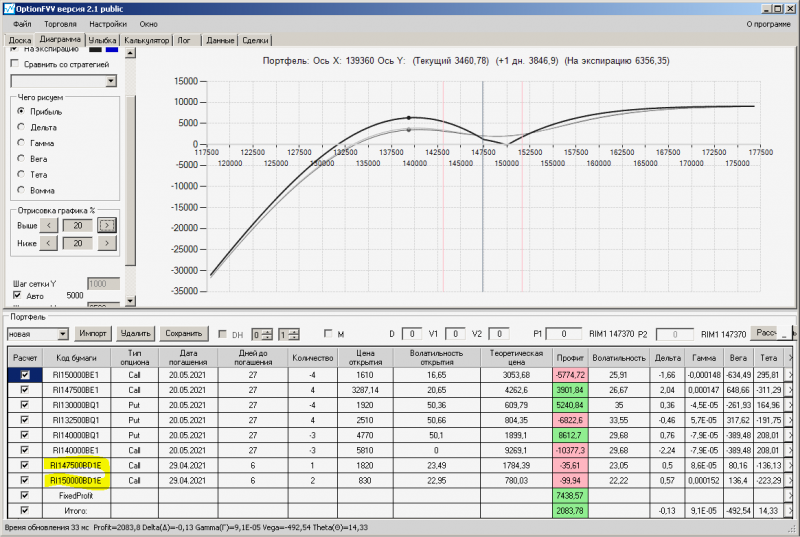The image size is (800, 537).
Task: Click the Импорт button
Action: [x=93, y=334]
